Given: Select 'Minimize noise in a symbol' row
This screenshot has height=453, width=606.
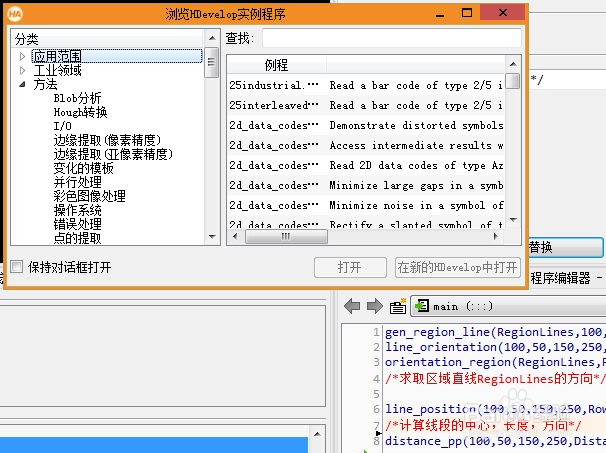Looking at the screenshot, I should pos(366,205).
